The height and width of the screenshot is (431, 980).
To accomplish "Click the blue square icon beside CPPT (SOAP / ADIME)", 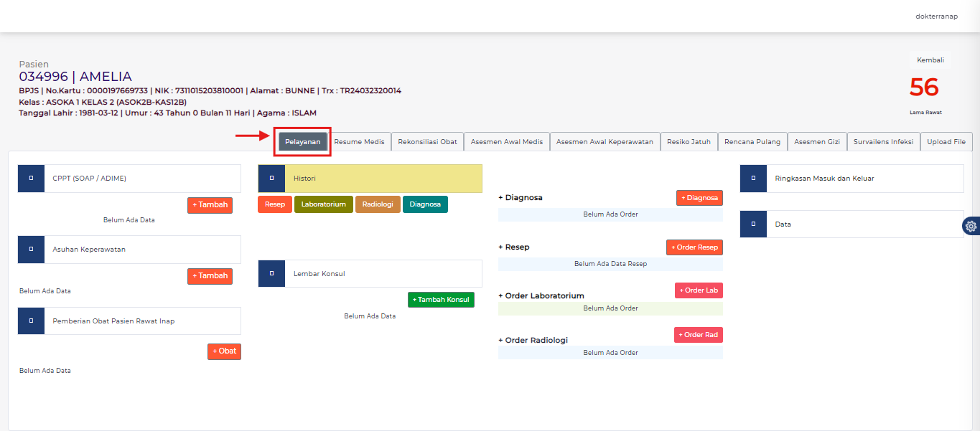I will [x=31, y=178].
